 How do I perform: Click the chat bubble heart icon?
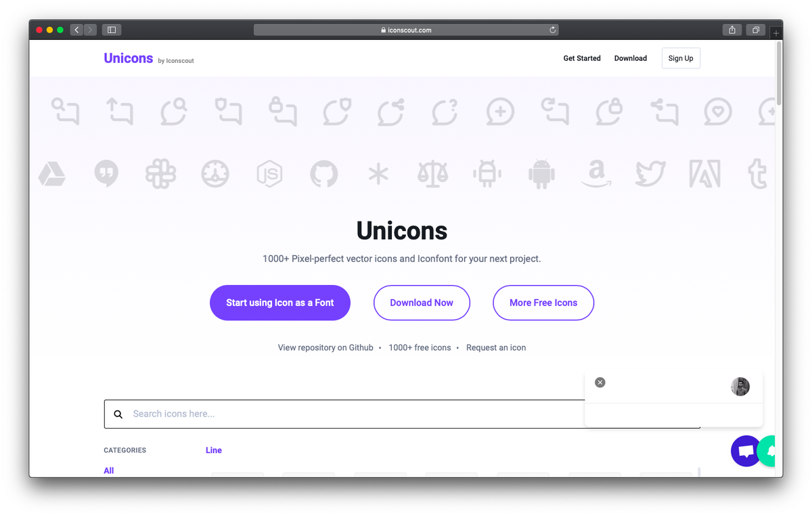click(718, 112)
